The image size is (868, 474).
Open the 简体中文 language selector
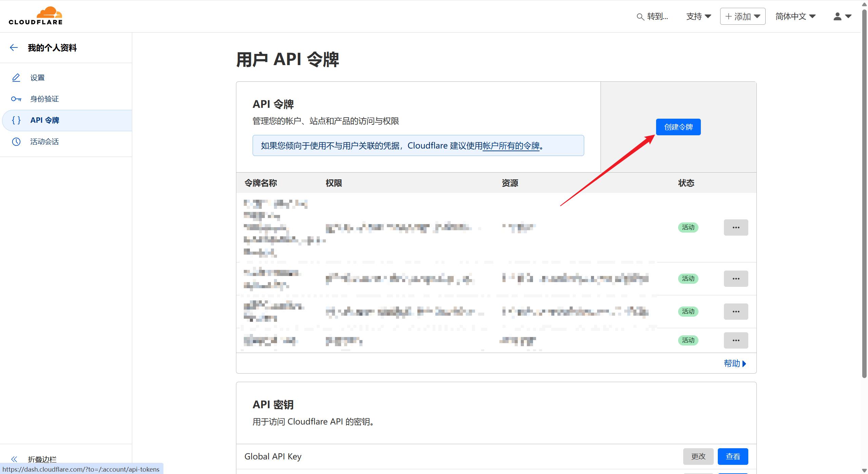795,16
